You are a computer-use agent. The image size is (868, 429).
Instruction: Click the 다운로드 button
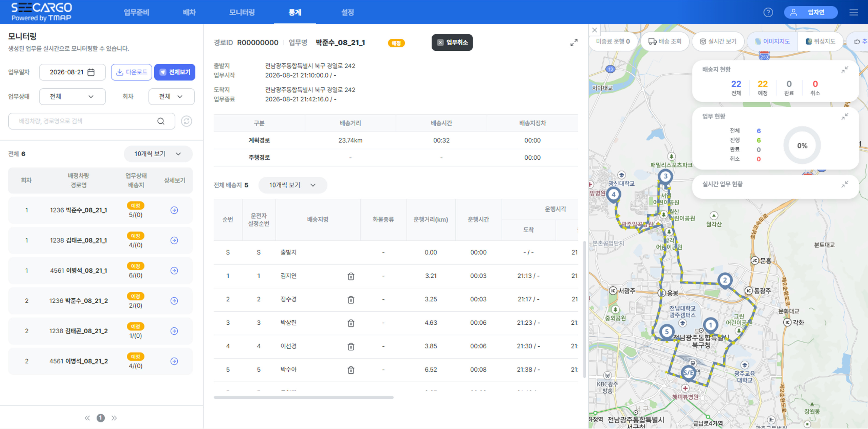(x=131, y=72)
